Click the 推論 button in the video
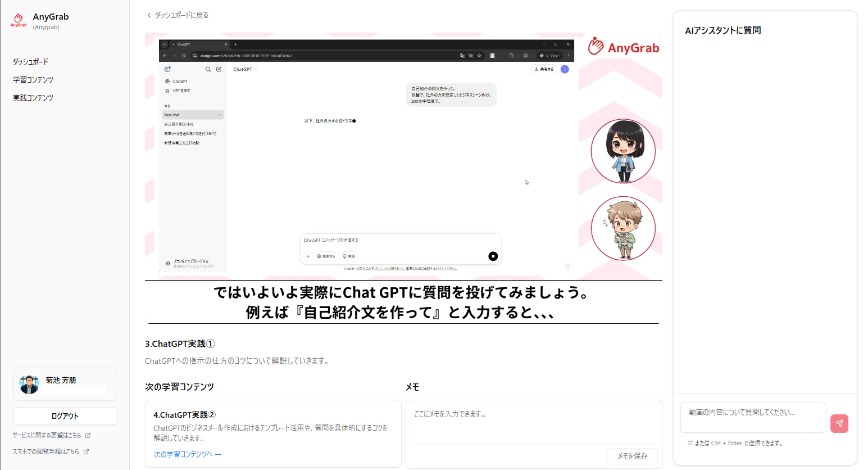The height and width of the screenshot is (470, 868). pos(349,256)
